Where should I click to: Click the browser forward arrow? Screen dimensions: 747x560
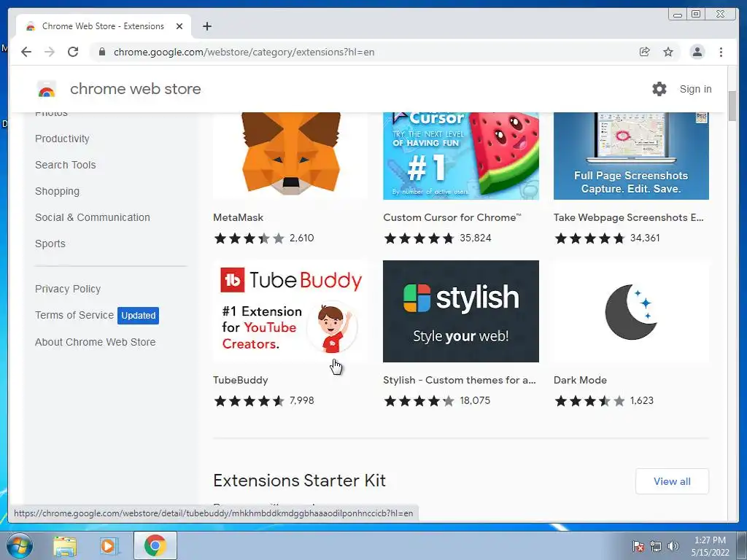click(50, 52)
